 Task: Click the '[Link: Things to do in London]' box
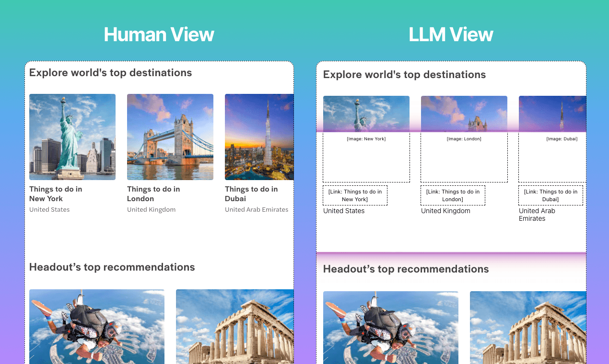click(x=453, y=195)
